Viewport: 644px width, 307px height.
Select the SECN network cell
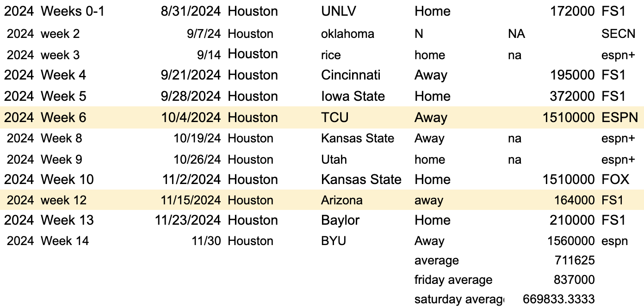coord(618,34)
